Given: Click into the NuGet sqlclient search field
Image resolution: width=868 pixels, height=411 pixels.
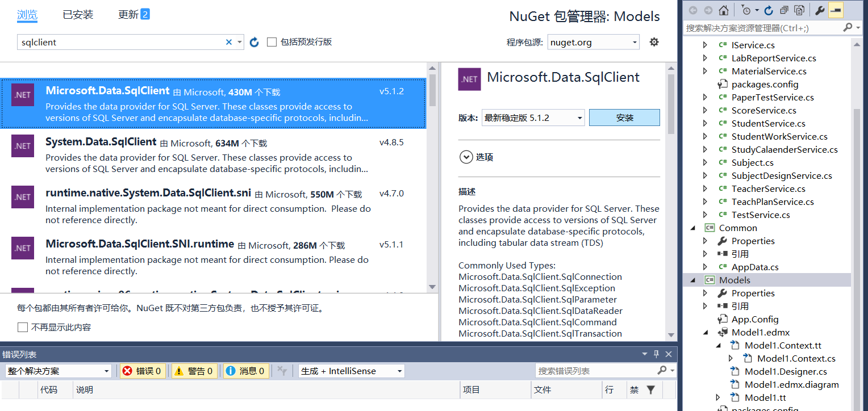Looking at the screenshot, I should 122,42.
